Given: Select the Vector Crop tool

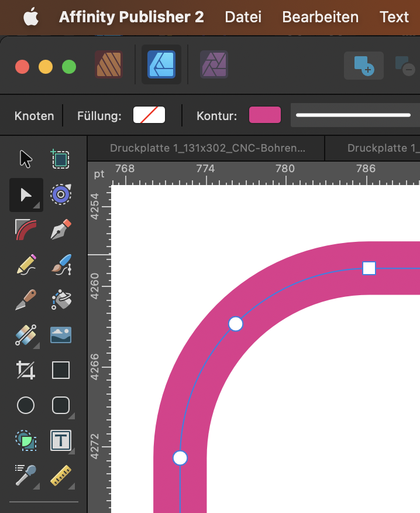Looking at the screenshot, I should [26, 370].
